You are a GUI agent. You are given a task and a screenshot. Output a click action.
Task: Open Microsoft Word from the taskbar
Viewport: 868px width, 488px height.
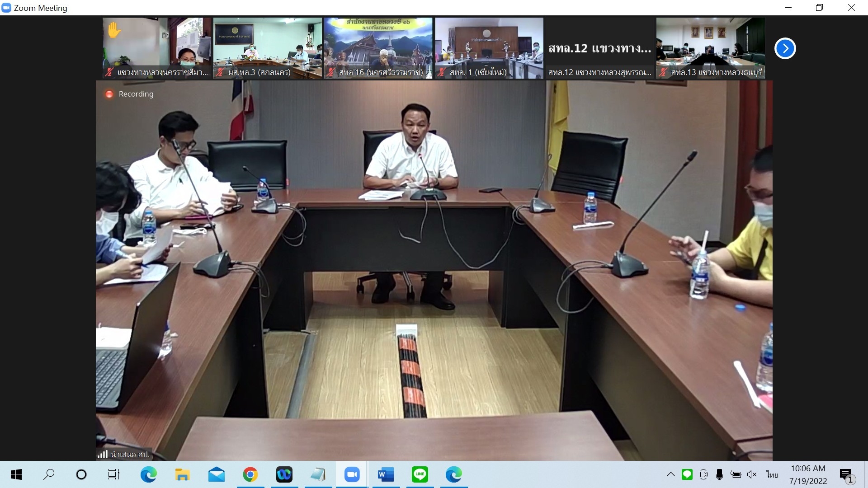(385, 474)
